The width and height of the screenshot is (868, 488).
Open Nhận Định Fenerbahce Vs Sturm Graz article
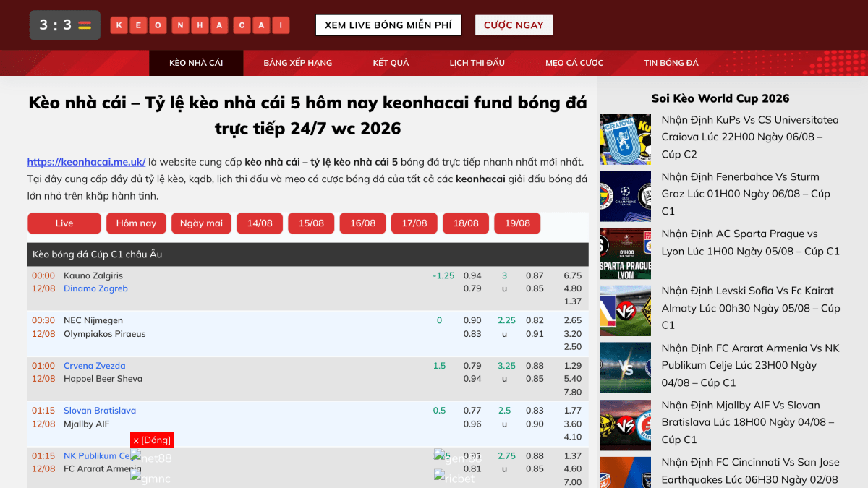coord(746,194)
